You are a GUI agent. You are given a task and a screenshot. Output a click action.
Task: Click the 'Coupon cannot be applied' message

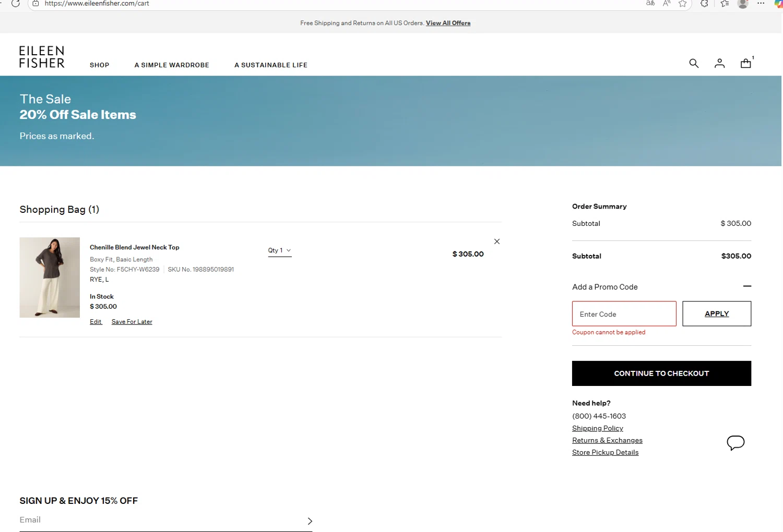609,332
